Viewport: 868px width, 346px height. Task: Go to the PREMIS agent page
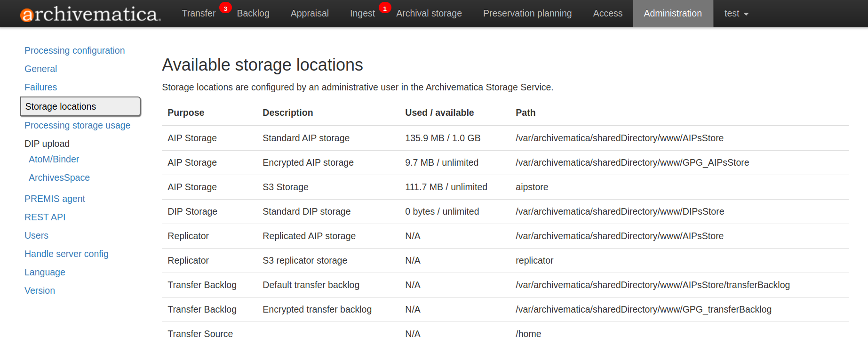pyautogui.click(x=55, y=199)
